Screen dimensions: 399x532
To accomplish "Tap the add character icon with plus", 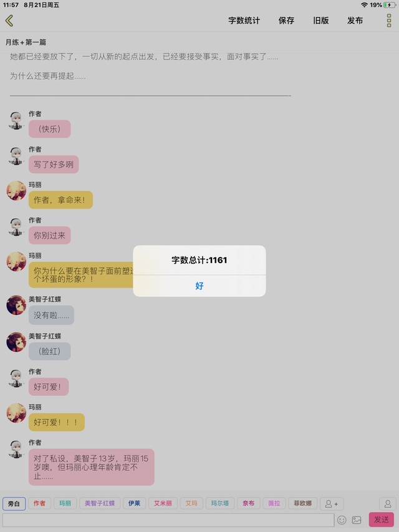I will tap(332, 504).
